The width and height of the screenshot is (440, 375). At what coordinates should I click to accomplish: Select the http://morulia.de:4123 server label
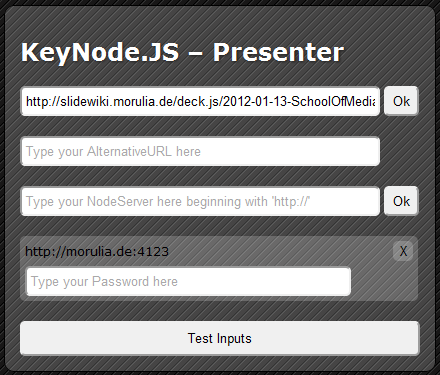click(x=97, y=251)
